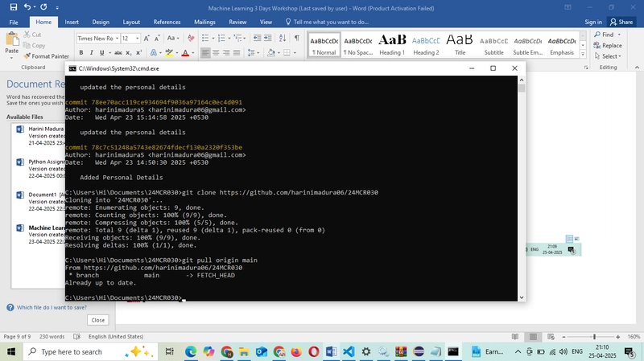Click the Increase Indent icon
Screen dimensions: 644x361
click(267, 38)
